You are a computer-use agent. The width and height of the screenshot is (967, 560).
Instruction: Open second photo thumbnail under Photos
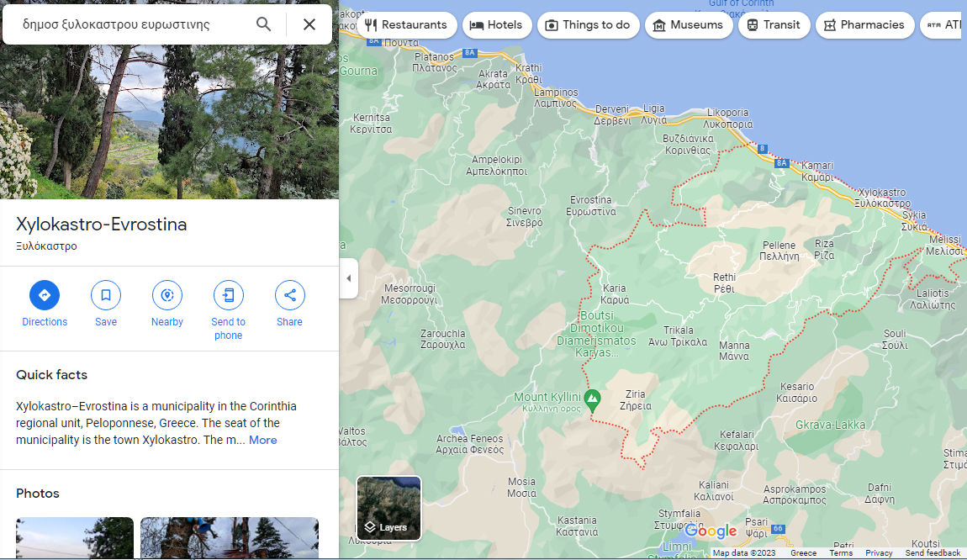(230, 538)
